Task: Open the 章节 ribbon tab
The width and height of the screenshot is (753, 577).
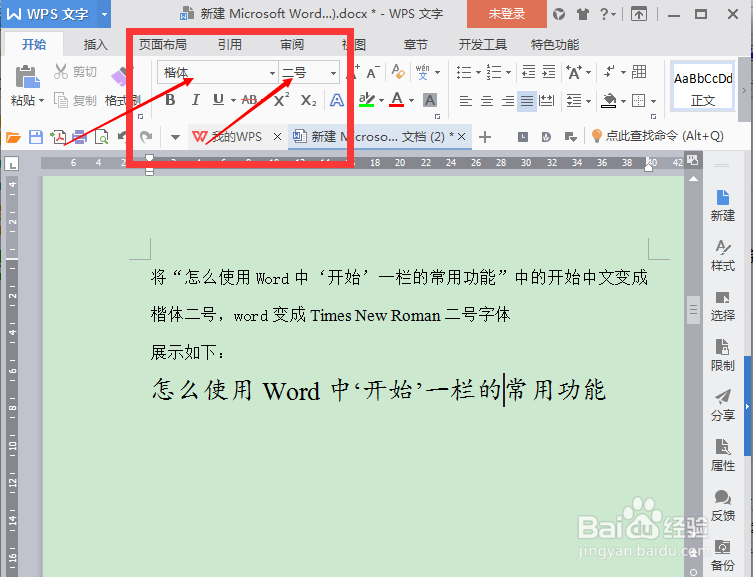Action: point(415,45)
